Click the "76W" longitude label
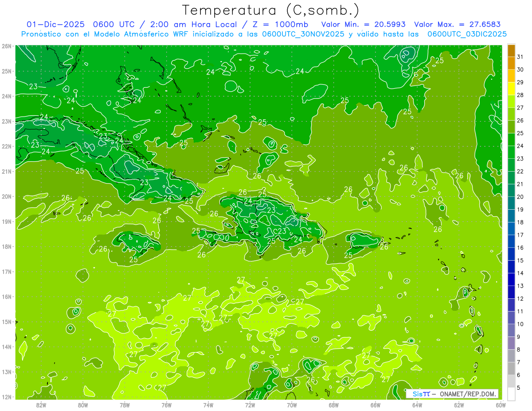Screen dimensions: 532x411 [167, 405]
